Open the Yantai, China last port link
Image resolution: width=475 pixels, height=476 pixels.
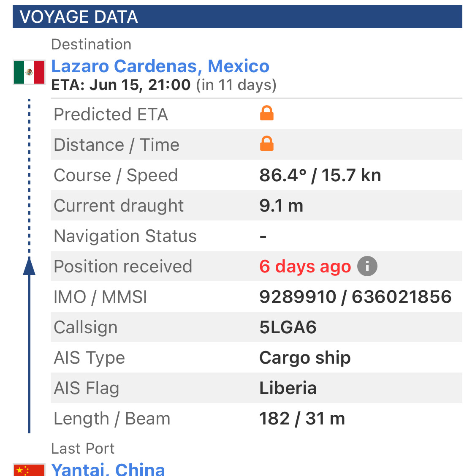tap(108, 469)
